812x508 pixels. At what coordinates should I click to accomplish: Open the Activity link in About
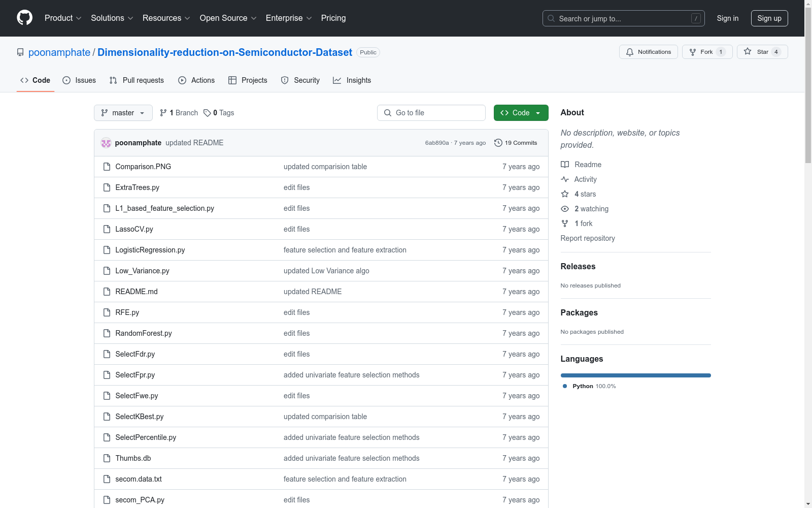pos(579,179)
